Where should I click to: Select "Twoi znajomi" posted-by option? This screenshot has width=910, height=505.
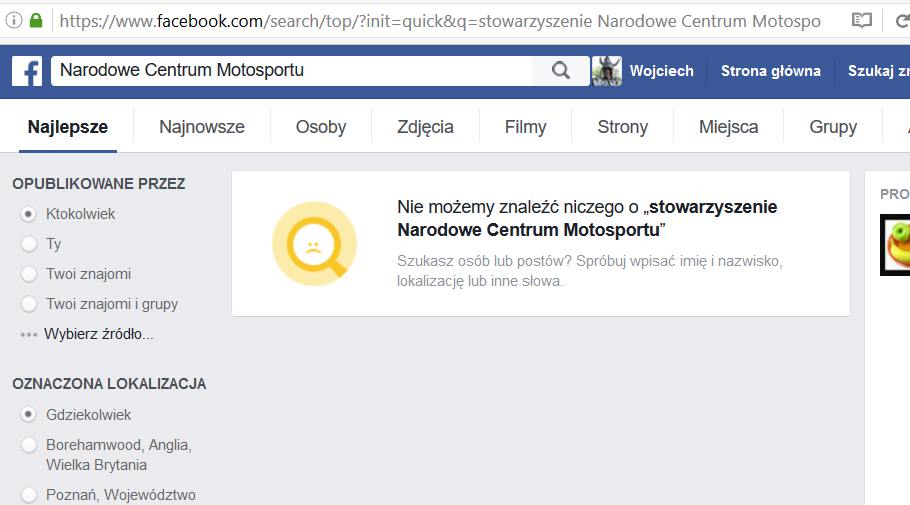(28, 274)
